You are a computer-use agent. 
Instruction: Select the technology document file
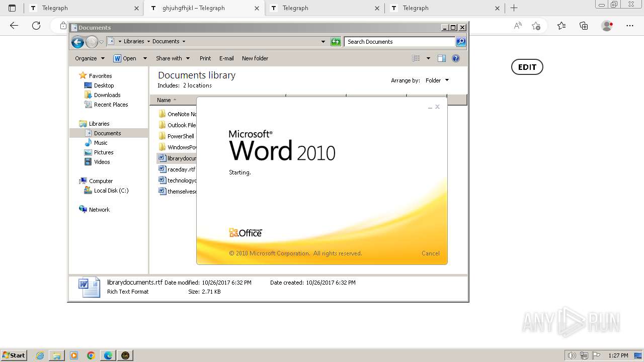177,180
